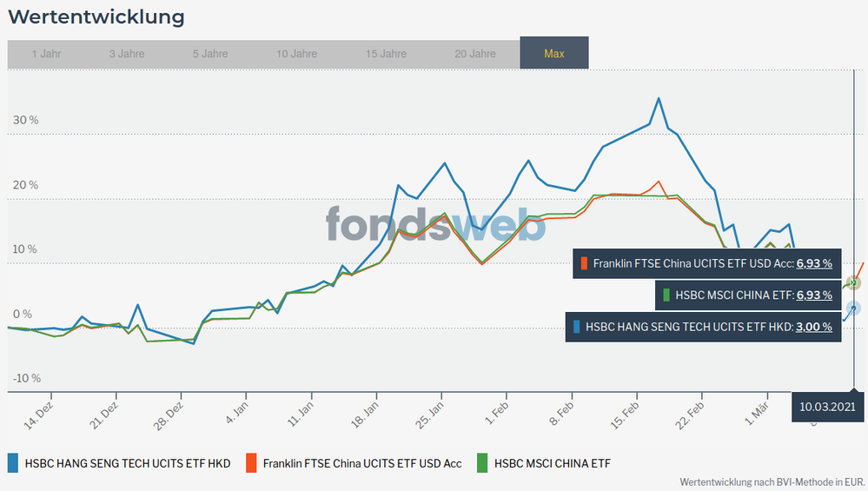868x491 pixels.
Task: Toggle HSBC HANG SENG TECH series legend label
Action: click(x=128, y=463)
